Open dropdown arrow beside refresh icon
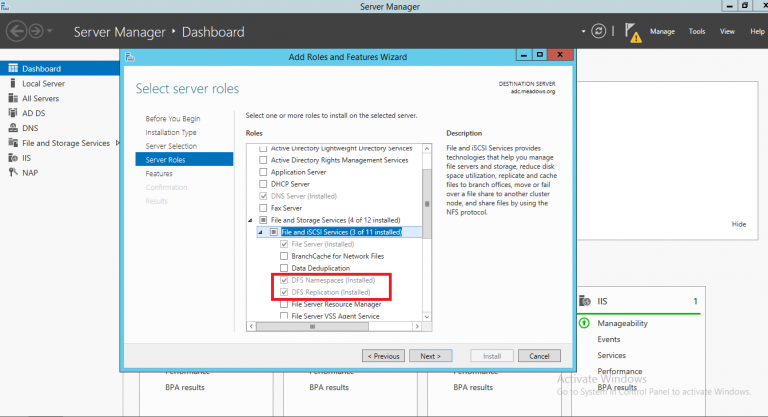This screenshot has width=768, height=417. 583,31
